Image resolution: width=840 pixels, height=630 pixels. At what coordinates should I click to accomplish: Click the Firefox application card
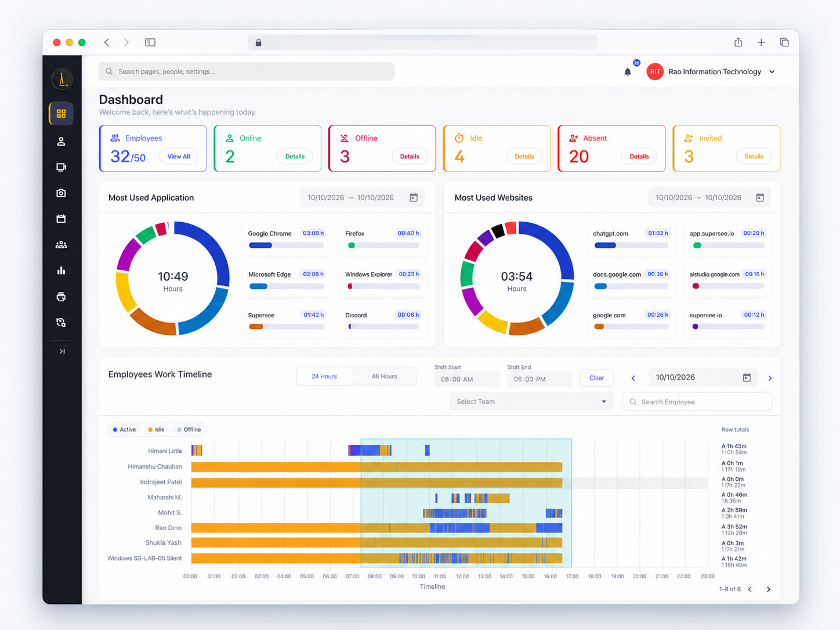tap(383, 240)
